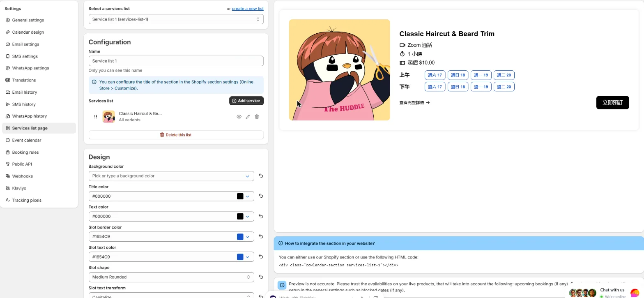Select the 下午 slot 週二 20

tap(504, 87)
